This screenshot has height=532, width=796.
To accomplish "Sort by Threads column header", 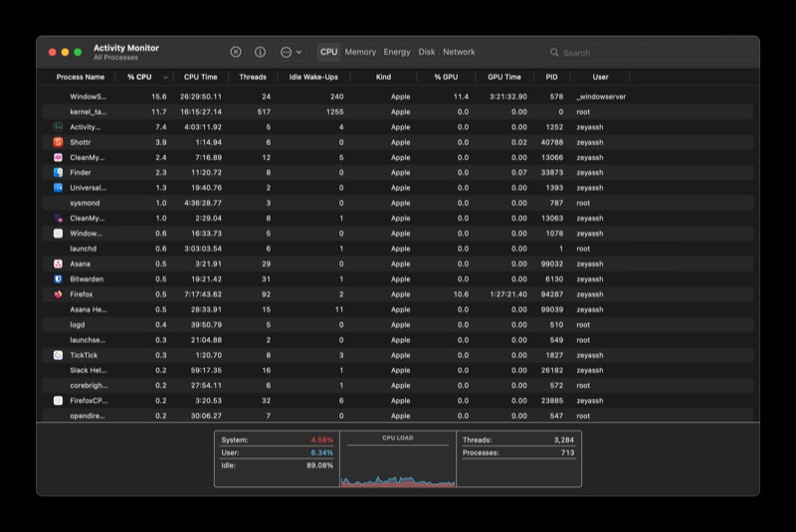I will point(253,78).
